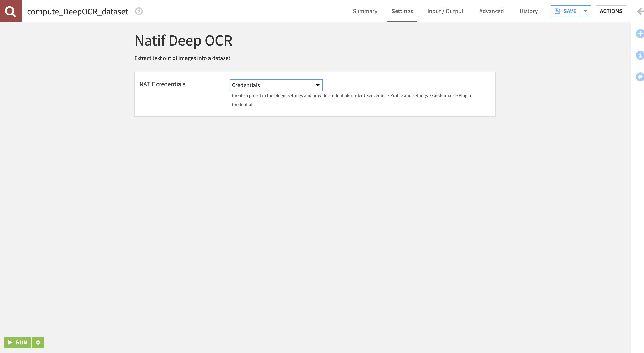Open the info details sidebar icon
This screenshot has height=353, width=644.
coord(640,55)
